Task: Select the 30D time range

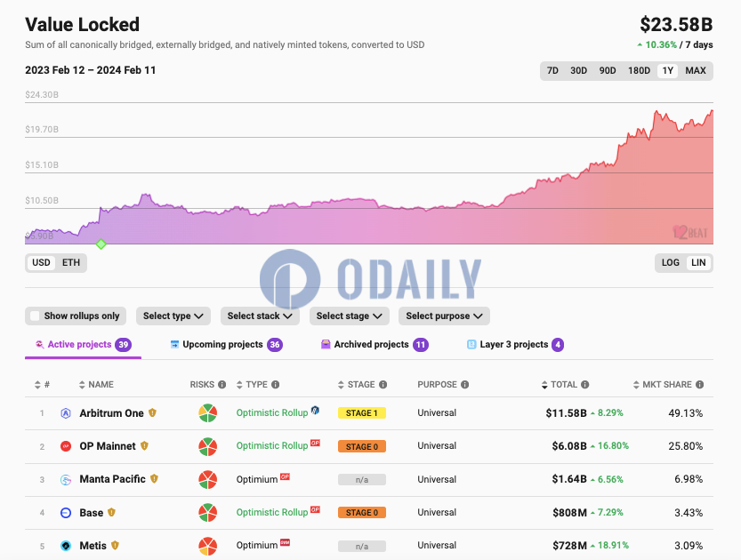Action: (578, 71)
